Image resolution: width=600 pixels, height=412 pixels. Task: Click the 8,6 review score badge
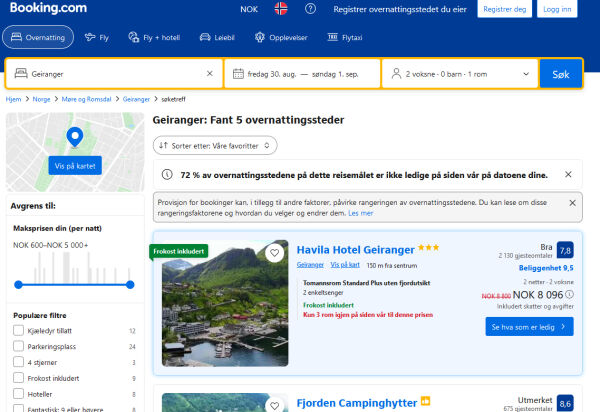pos(565,403)
